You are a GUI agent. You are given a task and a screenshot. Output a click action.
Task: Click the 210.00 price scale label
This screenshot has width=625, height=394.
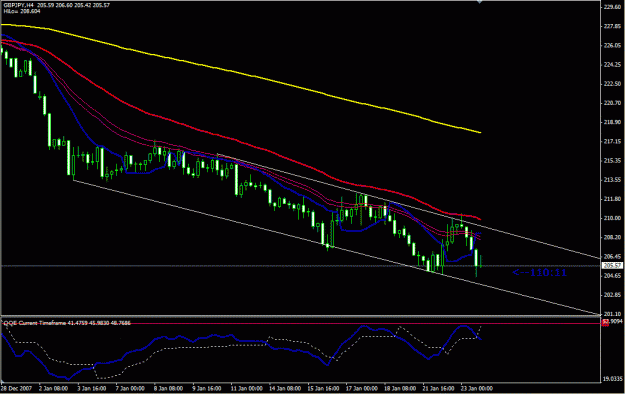tap(612, 218)
